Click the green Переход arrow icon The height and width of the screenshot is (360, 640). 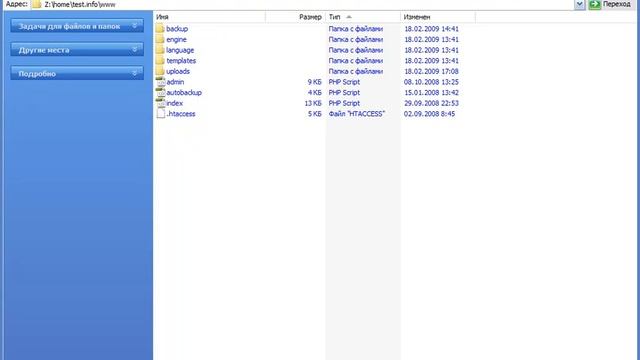tap(595, 4)
